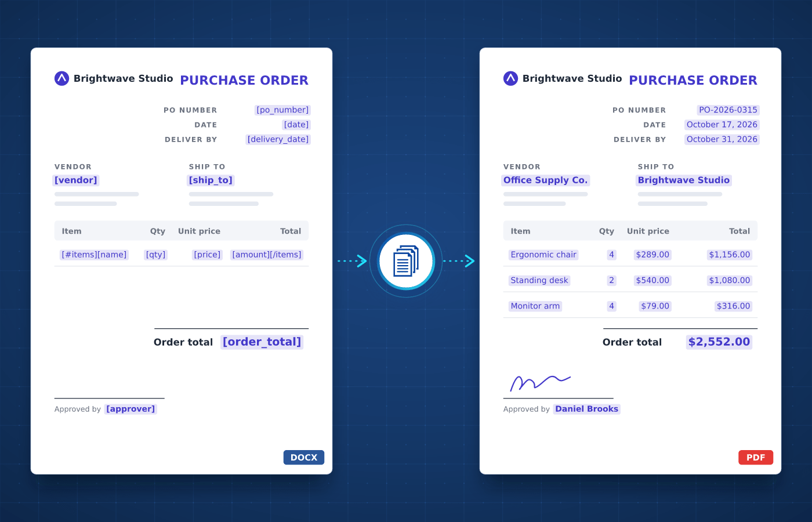Click the quantity 2 in Standing desk row
The width and height of the screenshot is (812, 522).
point(611,280)
